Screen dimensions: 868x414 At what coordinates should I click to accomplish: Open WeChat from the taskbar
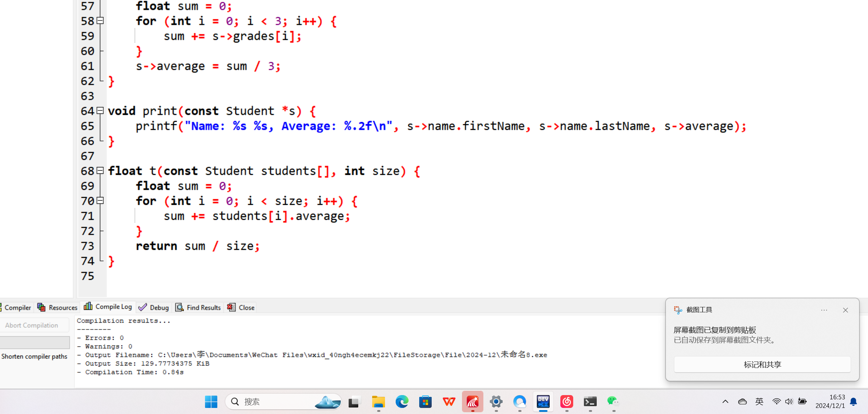[613, 402]
